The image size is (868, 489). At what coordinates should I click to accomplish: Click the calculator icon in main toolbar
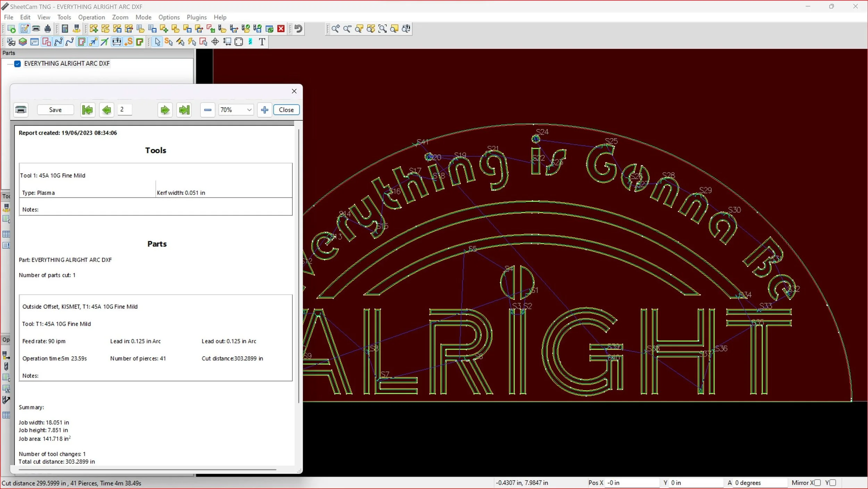point(65,29)
